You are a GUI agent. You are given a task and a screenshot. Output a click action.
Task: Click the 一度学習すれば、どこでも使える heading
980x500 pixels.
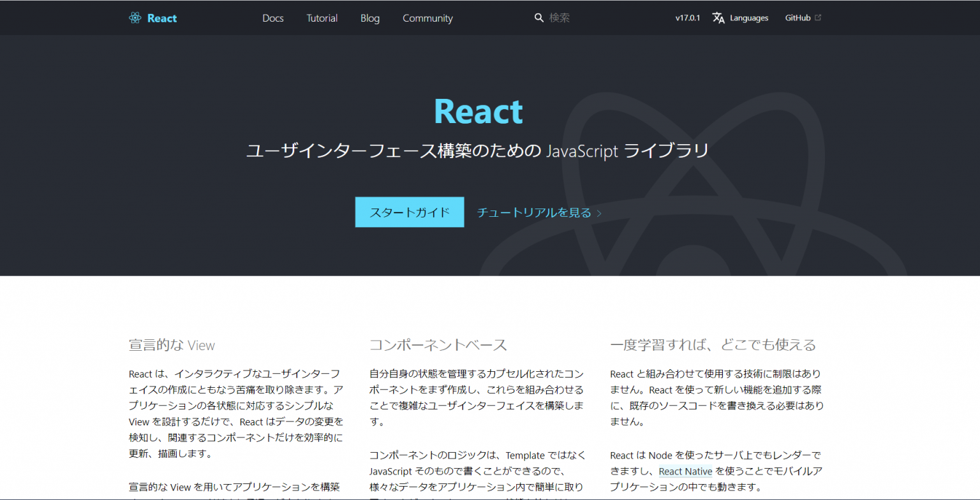click(713, 346)
